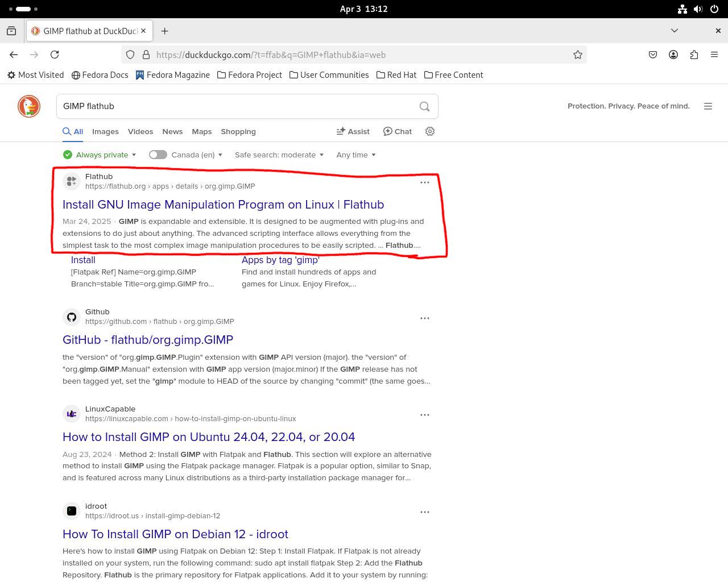Screen dimensions: 728x582
Task: Open Install GNU Image Manipulation Program link
Action: click(x=223, y=205)
